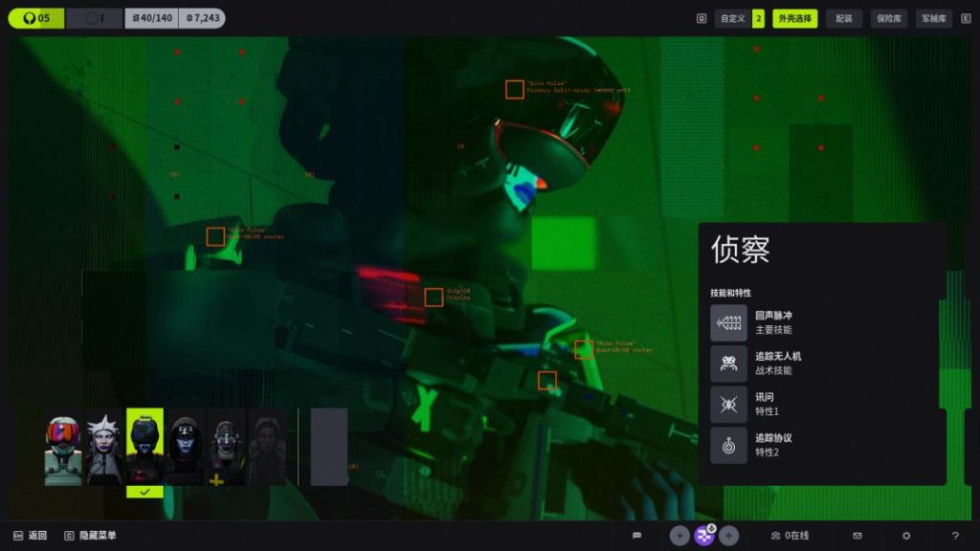This screenshot has height=551, width=980.
Task: Switch to the 军械库 tab
Action: pyautogui.click(x=934, y=18)
